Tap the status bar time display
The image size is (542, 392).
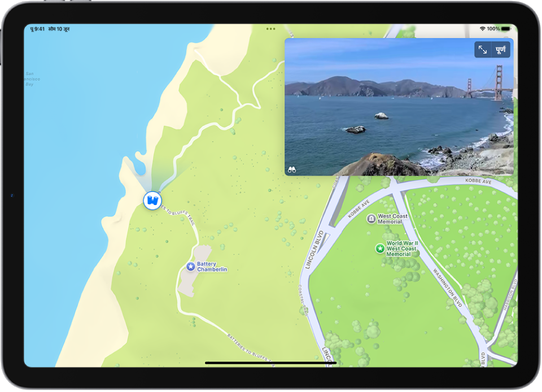37,29
